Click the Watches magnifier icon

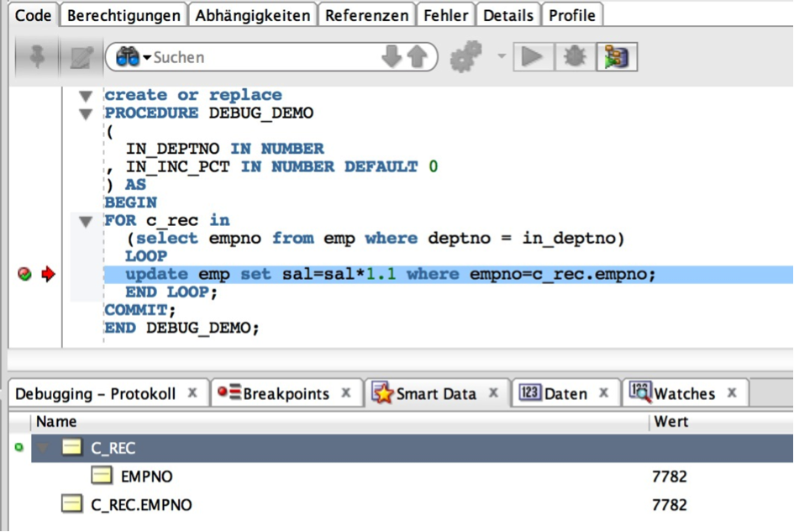point(640,392)
